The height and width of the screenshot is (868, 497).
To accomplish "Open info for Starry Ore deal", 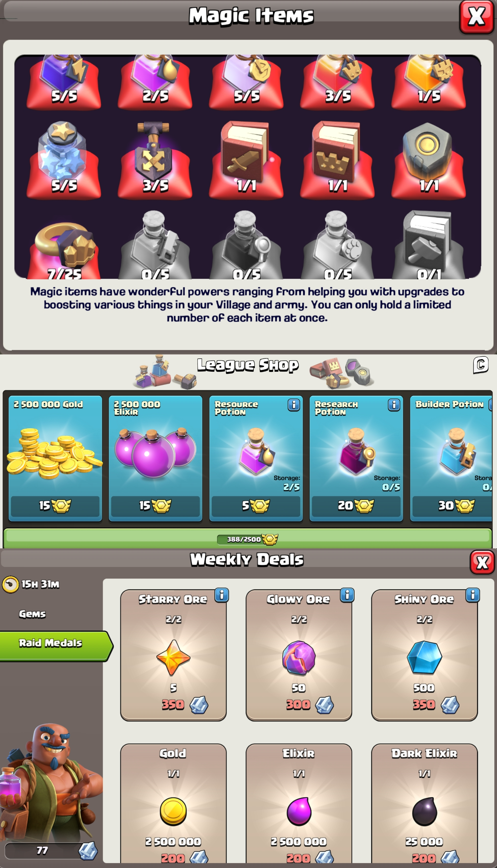I will click(222, 595).
